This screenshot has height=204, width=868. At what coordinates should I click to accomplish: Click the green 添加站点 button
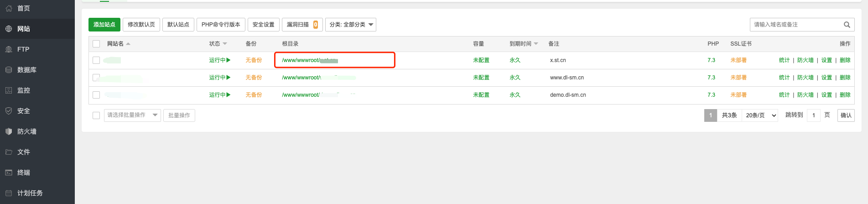tap(104, 25)
